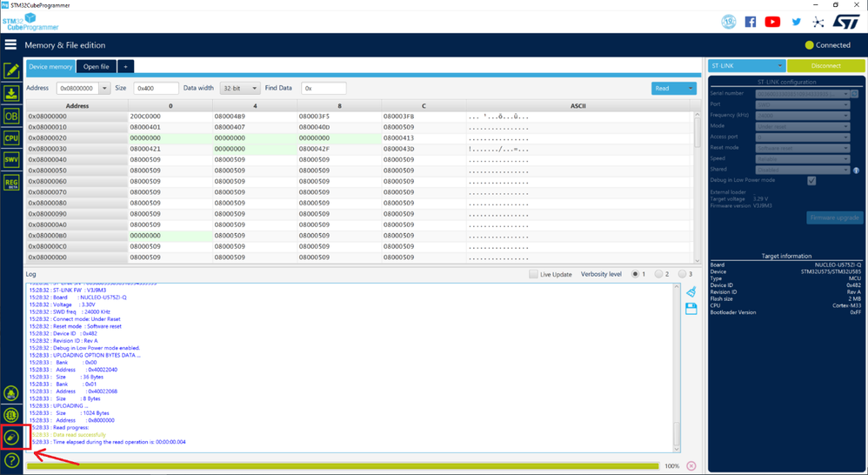
Task: Open the ST Facebook page icon
Action: (751, 22)
